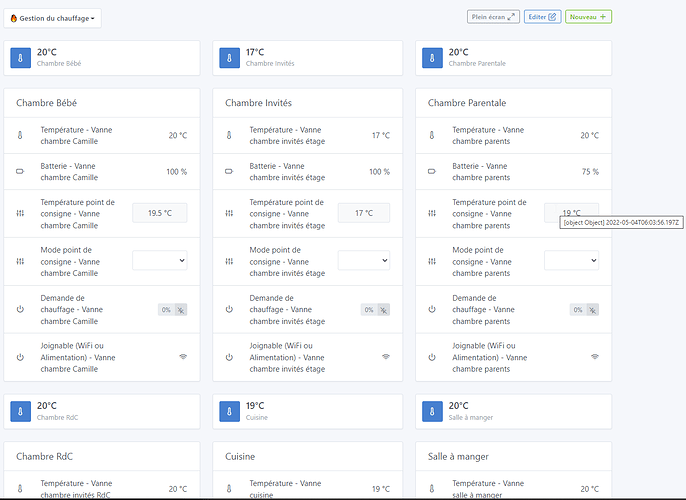Click the WiFi icon in Chambre Bébé card

pos(183,356)
